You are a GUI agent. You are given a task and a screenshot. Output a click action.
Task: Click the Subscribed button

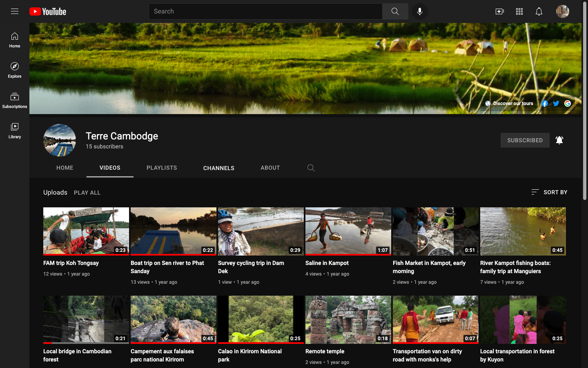(525, 140)
